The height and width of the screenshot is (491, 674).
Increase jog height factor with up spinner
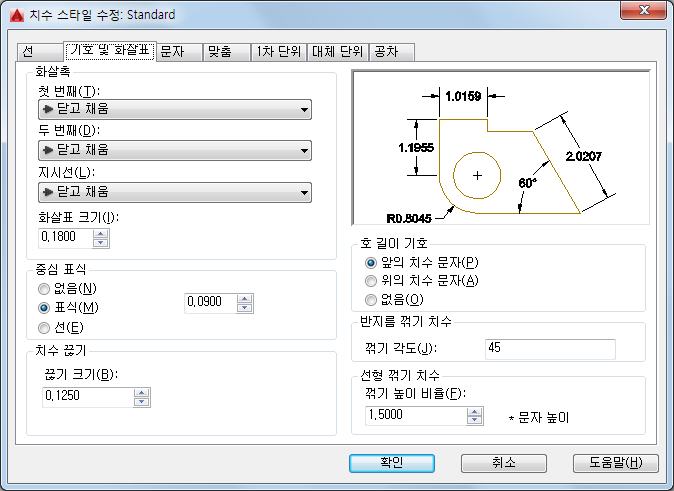pos(475,412)
